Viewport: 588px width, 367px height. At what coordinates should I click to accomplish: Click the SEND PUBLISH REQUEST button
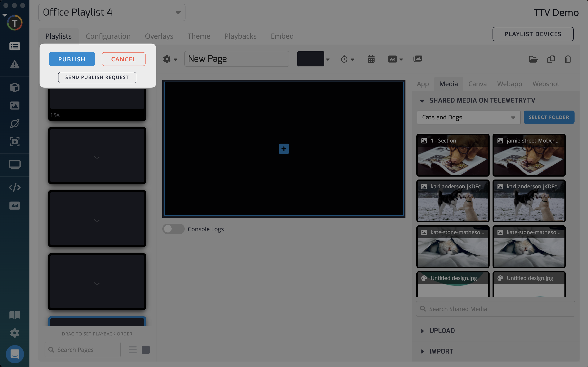97,77
